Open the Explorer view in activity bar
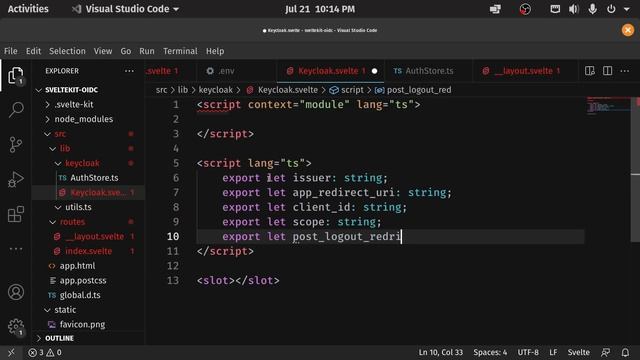Screen dimensions: 640x360 click(16, 76)
